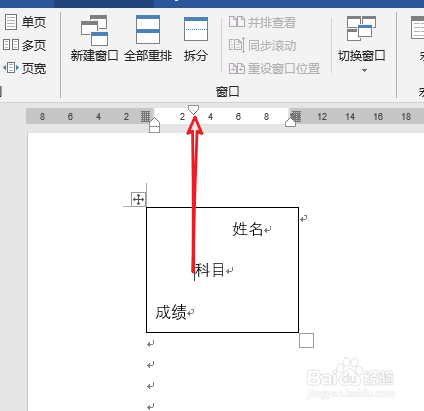Click the first empty paragraph below table
424x411 pixels.
(151, 344)
